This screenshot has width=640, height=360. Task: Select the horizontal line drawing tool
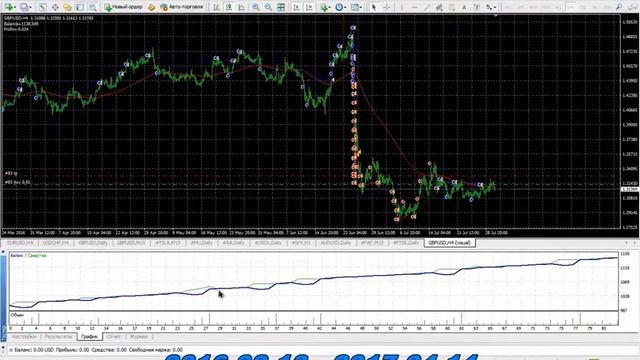coord(415,7)
